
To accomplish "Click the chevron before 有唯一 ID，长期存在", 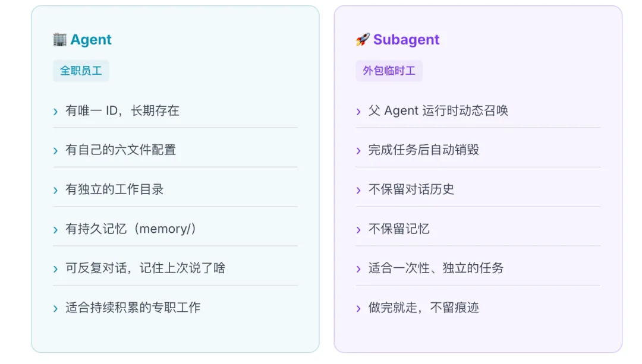I will click(x=55, y=112).
